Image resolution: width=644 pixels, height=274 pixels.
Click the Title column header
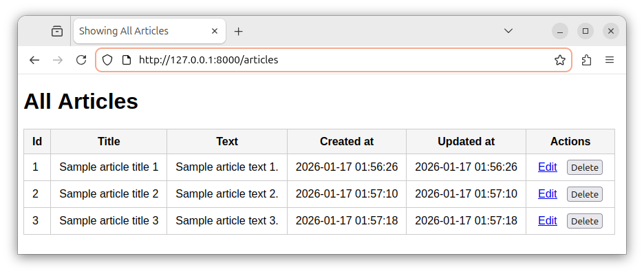[109, 142]
